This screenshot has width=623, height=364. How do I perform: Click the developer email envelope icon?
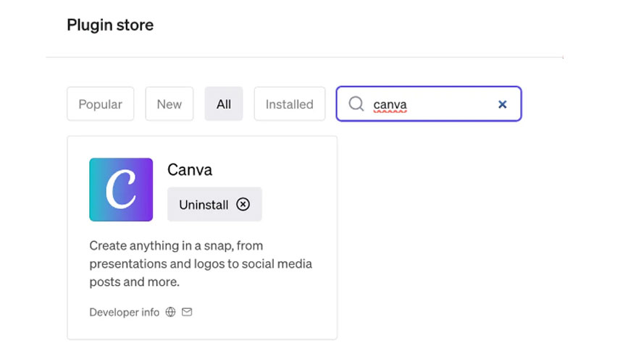pos(187,313)
